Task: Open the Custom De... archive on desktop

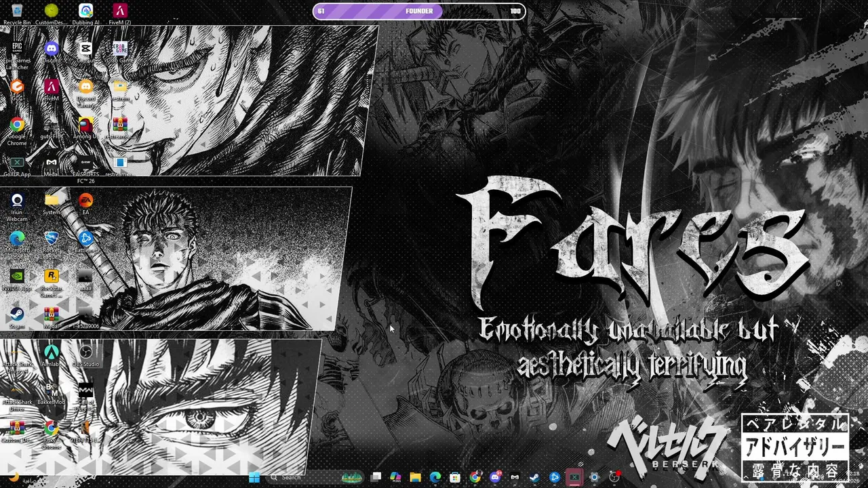Action: pyautogui.click(x=17, y=431)
